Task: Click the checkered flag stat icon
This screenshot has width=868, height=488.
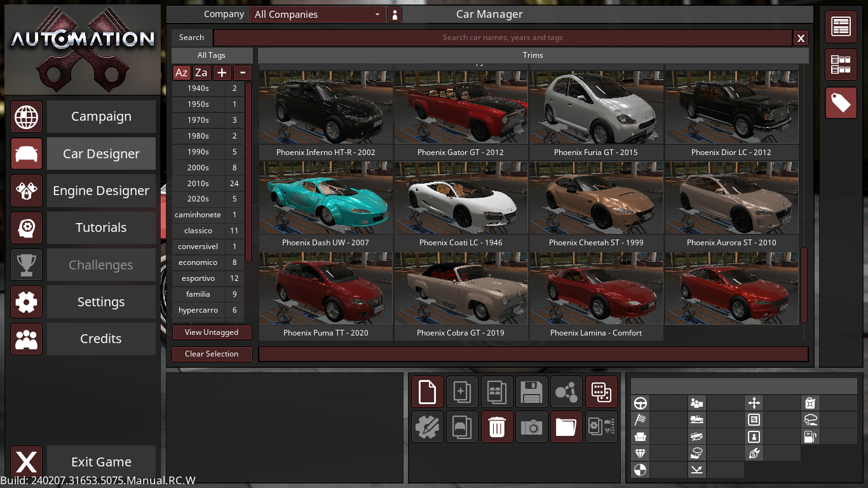Action: 640,419
